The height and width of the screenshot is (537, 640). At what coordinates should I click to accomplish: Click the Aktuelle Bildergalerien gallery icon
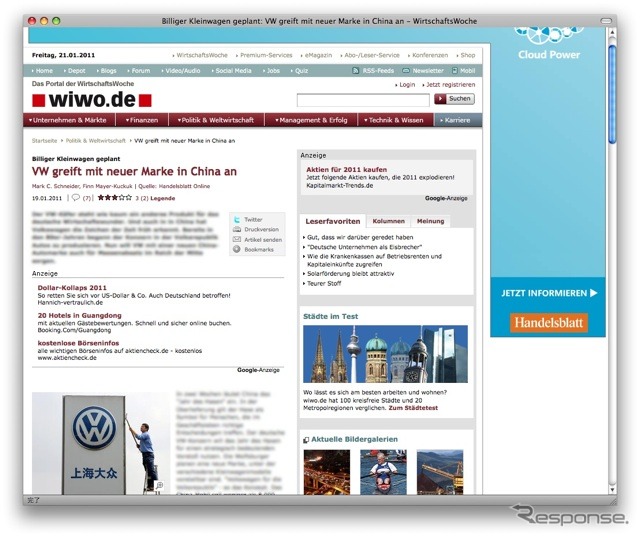click(306, 440)
